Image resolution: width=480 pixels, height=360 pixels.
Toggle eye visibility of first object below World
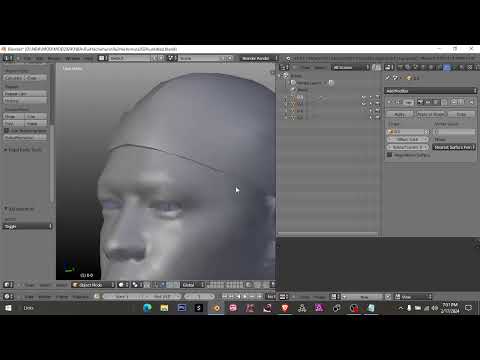[364, 97]
